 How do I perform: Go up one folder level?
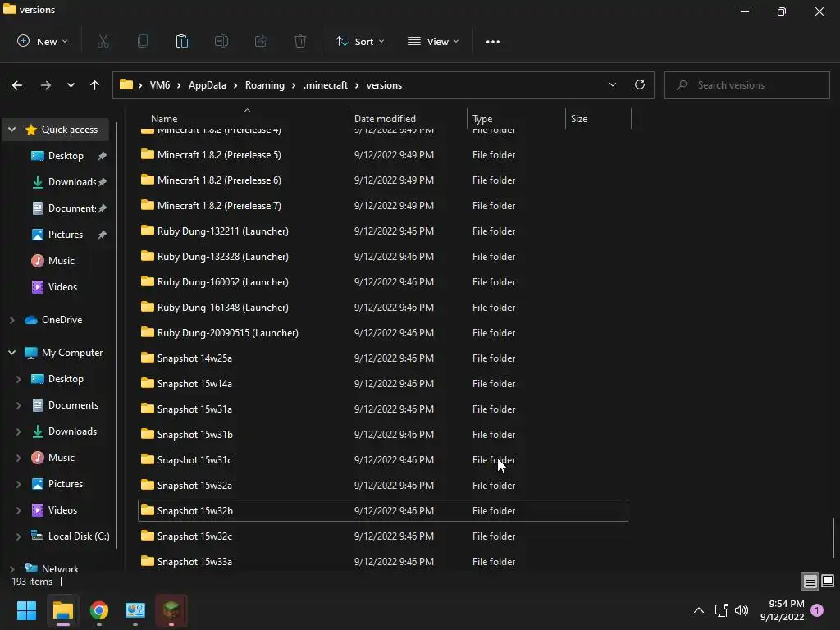click(95, 85)
